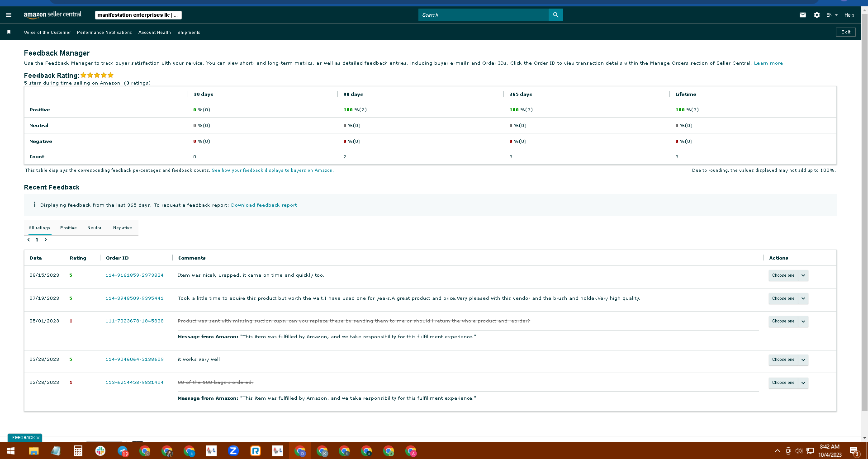Click the Date column header
The height and width of the screenshot is (459, 868).
(36, 258)
